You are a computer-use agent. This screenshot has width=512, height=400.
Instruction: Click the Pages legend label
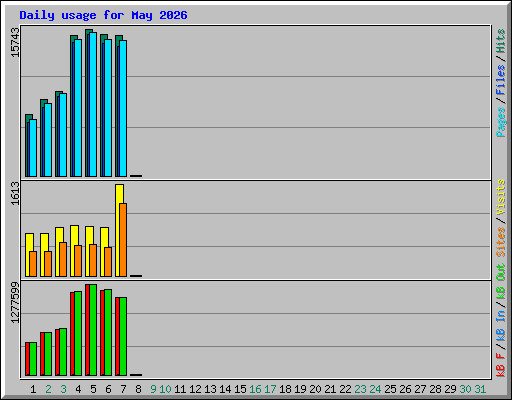pos(501,122)
